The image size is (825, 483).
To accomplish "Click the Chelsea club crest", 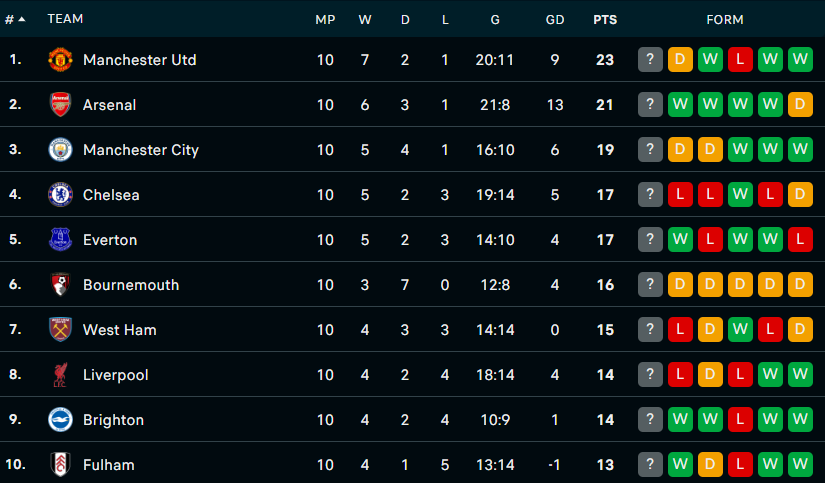I will tap(61, 195).
